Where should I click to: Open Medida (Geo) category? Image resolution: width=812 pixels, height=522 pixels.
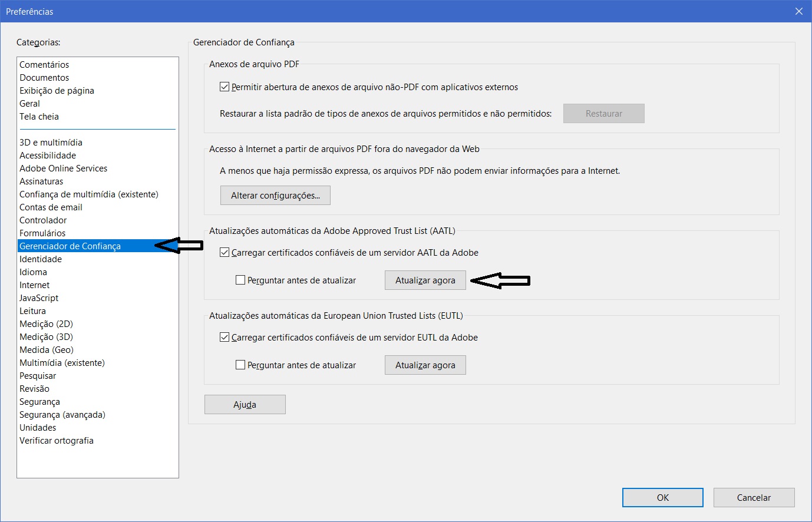pos(47,350)
